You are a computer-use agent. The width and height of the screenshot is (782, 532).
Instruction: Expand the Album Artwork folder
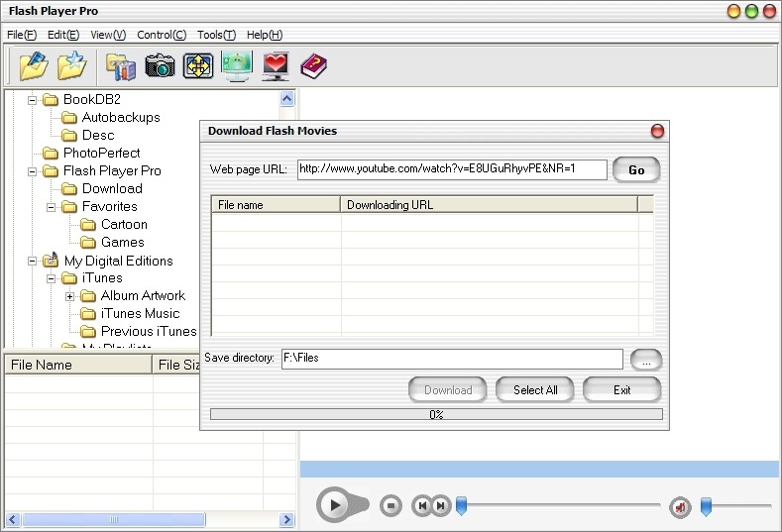pyautogui.click(x=69, y=296)
